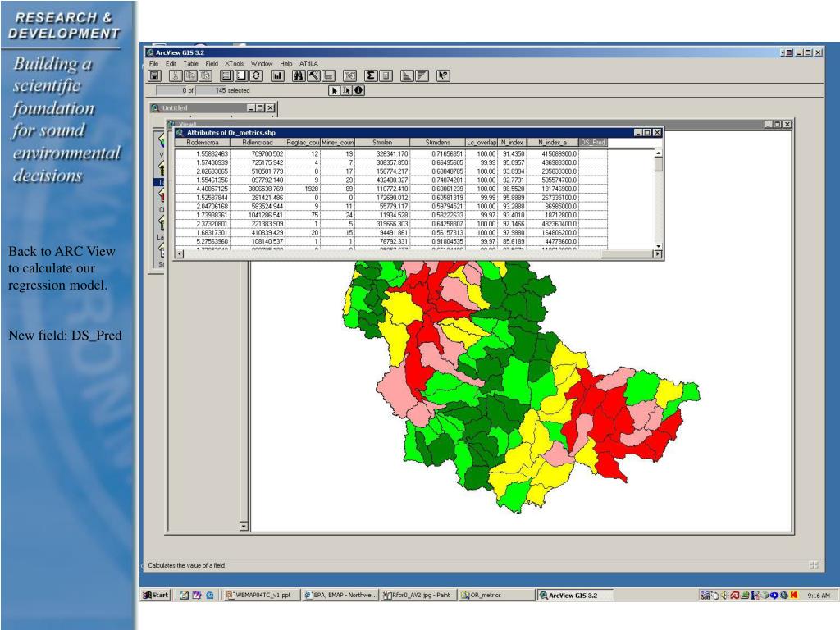The image size is (840, 630).
Task: Click the Sort Ascending icon
Action: click(x=408, y=75)
